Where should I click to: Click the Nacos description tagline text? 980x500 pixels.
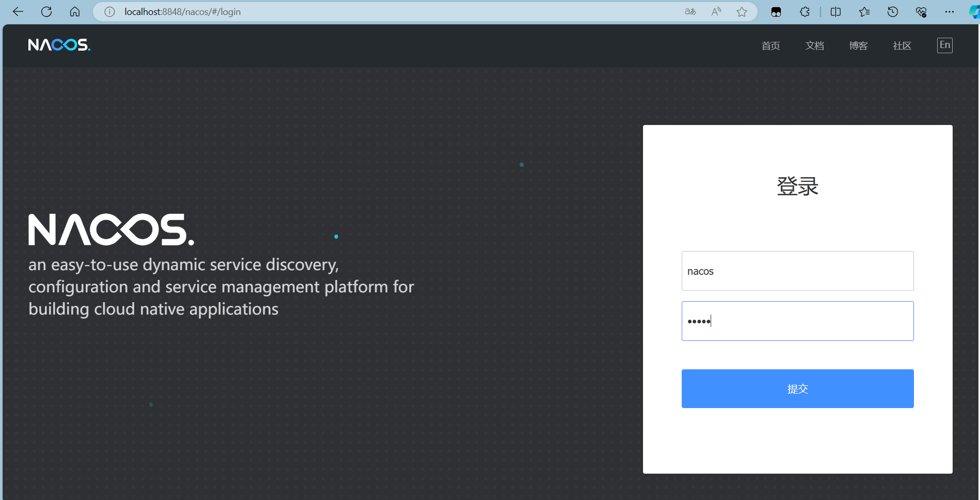[x=221, y=287]
